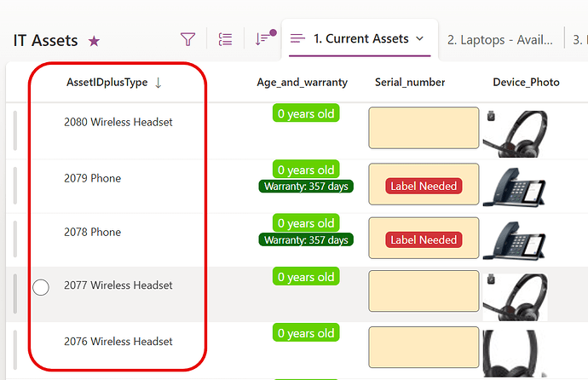Click the empty serial number cell for 2080

point(424,129)
